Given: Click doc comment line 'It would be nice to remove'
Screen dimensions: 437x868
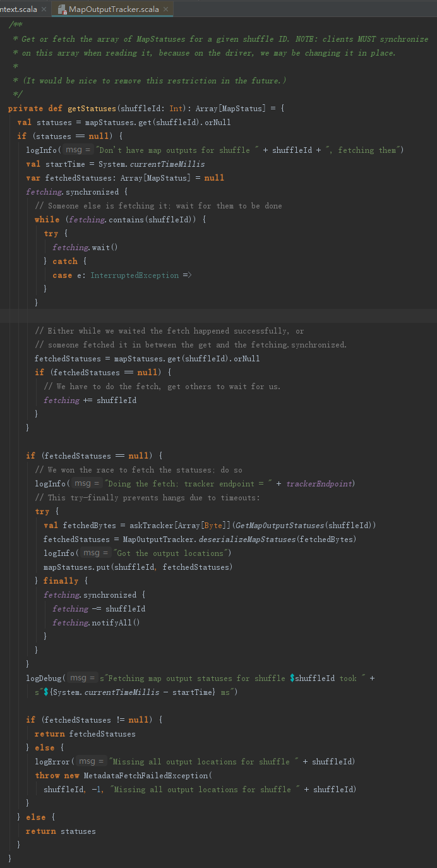Looking at the screenshot, I should (x=149, y=81).
